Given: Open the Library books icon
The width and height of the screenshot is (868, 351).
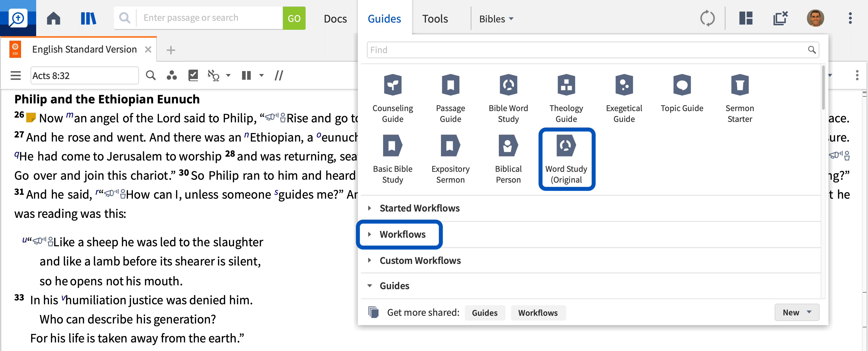Looking at the screenshot, I should click(x=88, y=19).
